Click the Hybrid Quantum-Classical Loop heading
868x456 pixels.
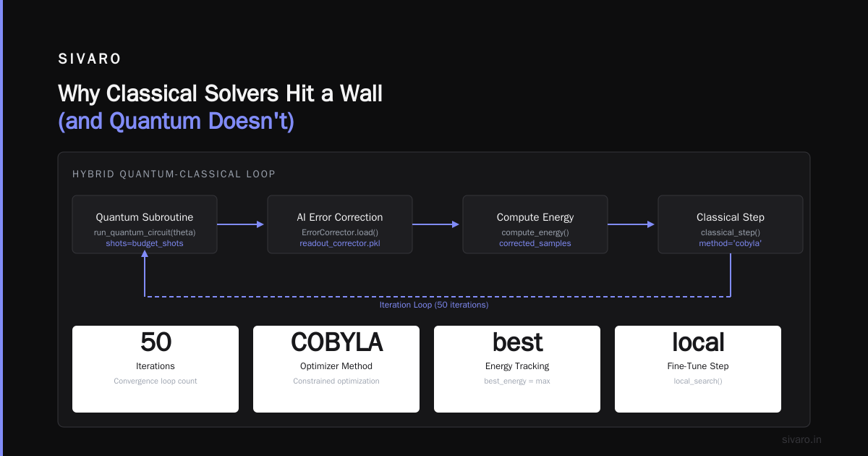174,174
